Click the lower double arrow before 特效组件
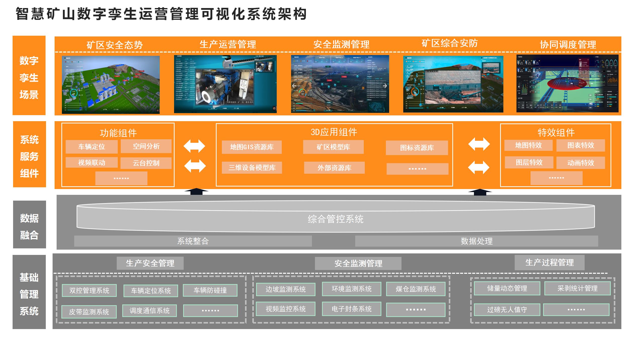The width and height of the screenshot is (644, 362). (479, 167)
